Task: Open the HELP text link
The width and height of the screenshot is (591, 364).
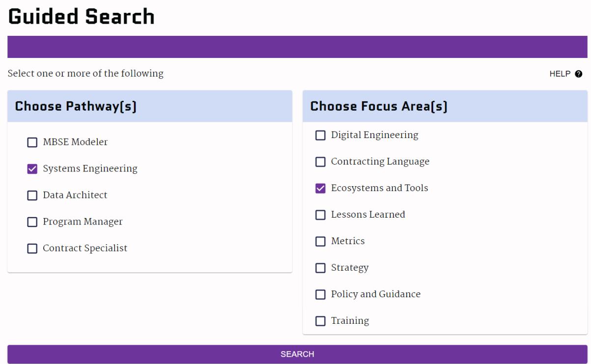Action: (560, 74)
